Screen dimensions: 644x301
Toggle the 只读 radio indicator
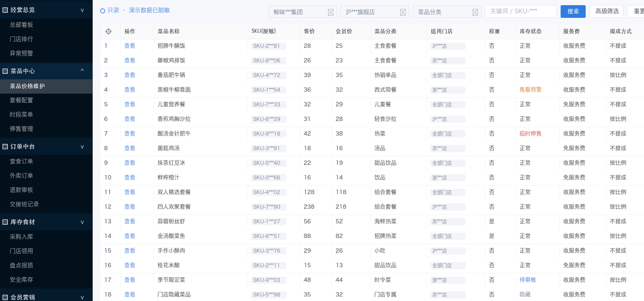(x=102, y=11)
